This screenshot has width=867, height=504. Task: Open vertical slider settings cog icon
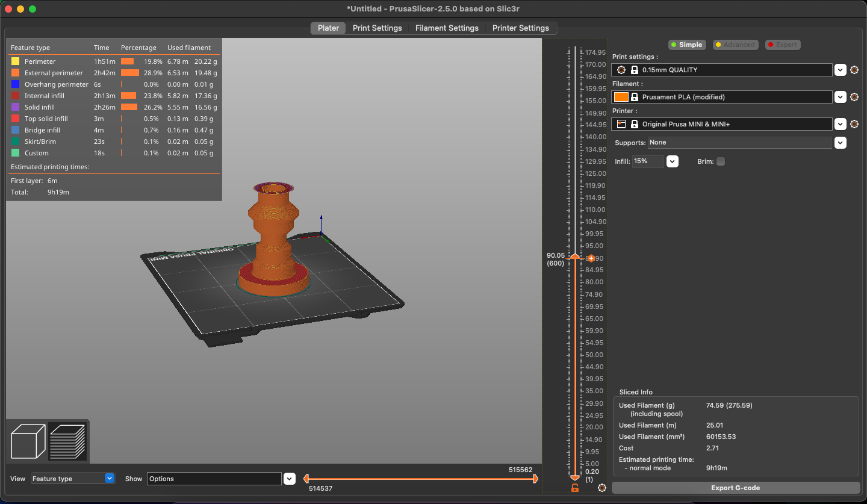pos(602,488)
